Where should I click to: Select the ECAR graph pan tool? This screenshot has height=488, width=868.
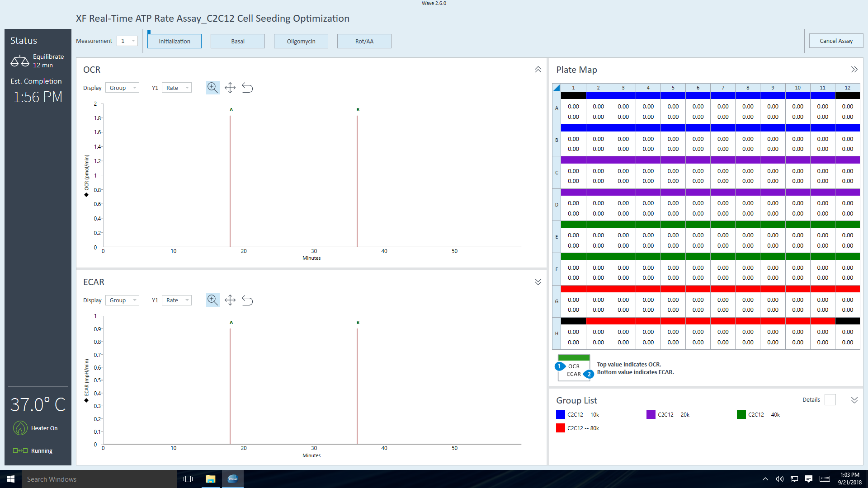tap(230, 300)
